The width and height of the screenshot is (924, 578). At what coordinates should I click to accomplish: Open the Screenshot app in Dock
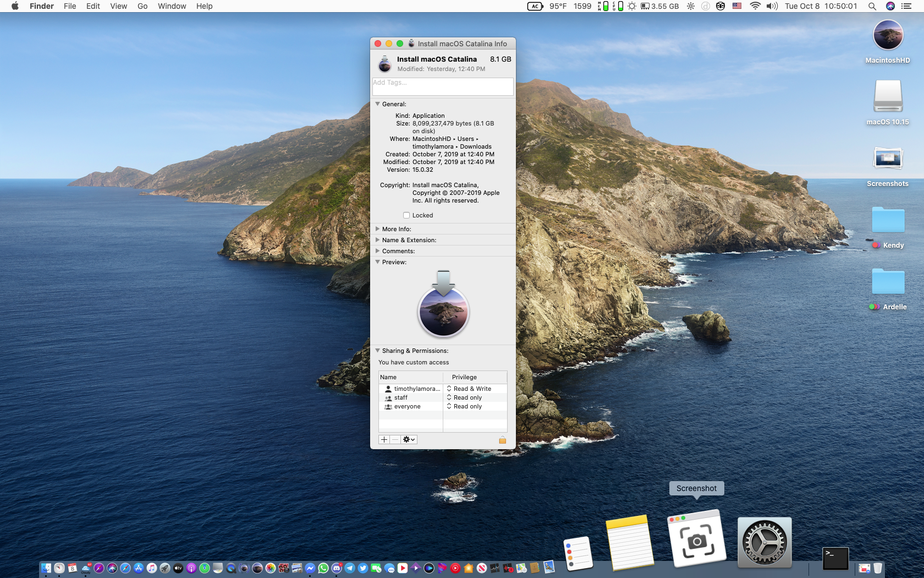tap(697, 538)
